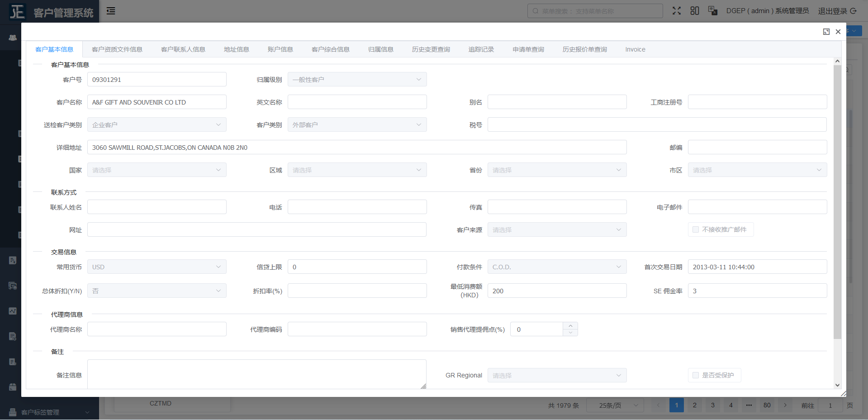The width and height of the screenshot is (868, 420).
Task: Switch to the 客户综合信息 tab
Action: pyautogui.click(x=331, y=49)
